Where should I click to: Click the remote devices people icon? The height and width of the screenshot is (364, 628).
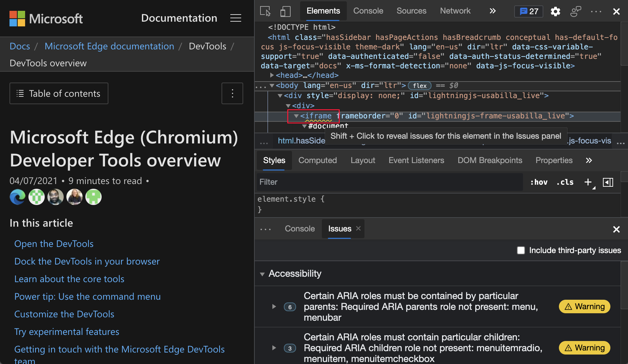point(576,11)
